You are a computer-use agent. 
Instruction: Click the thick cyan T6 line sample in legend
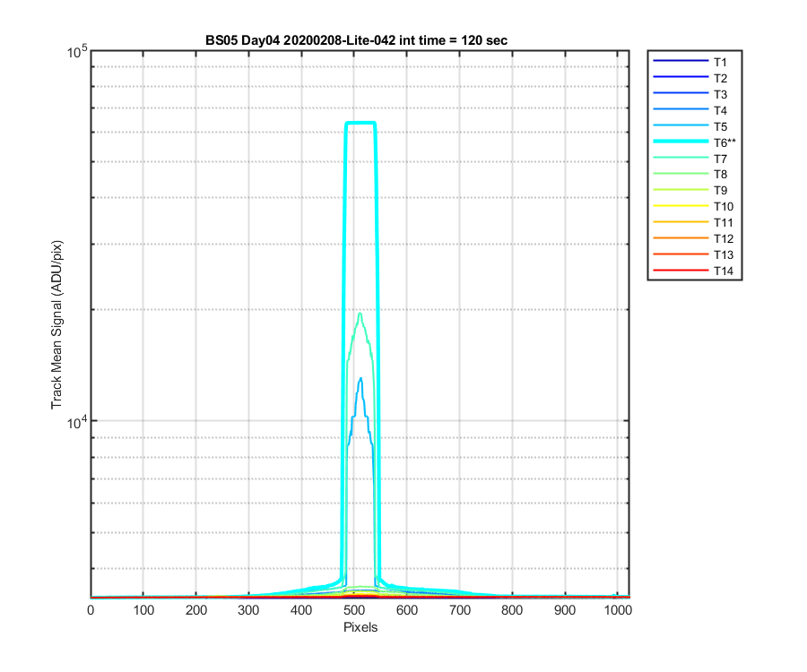[681, 142]
